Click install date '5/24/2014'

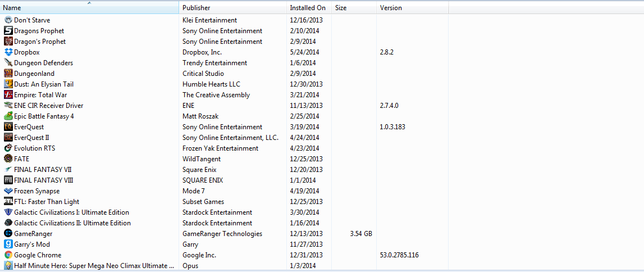pos(304,52)
